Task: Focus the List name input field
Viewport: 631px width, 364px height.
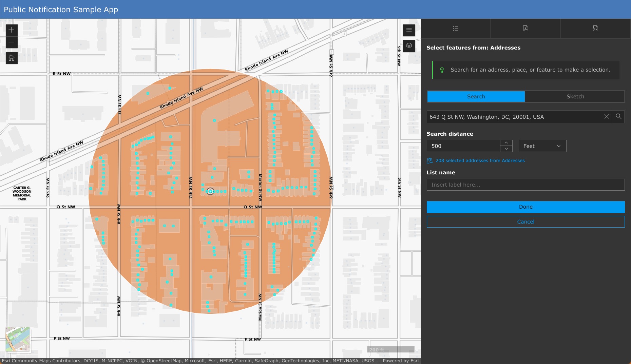Action: tap(525, 185)
